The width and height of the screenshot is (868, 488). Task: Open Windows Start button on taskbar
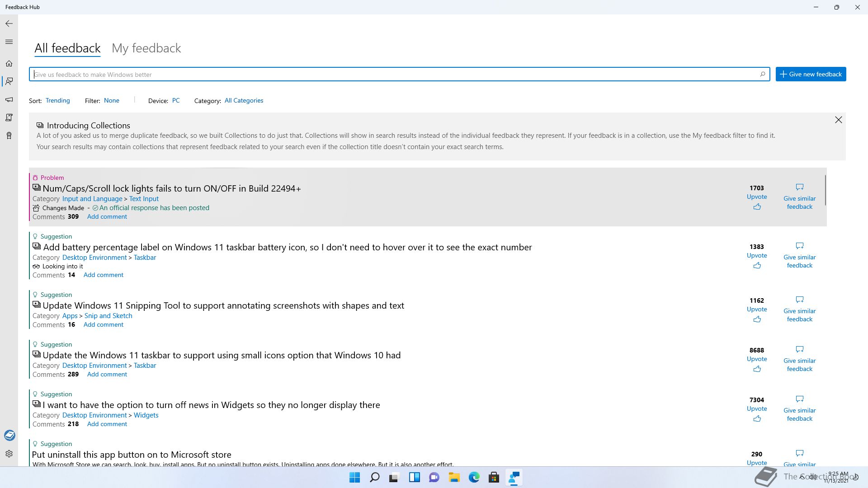coord(355,478)
